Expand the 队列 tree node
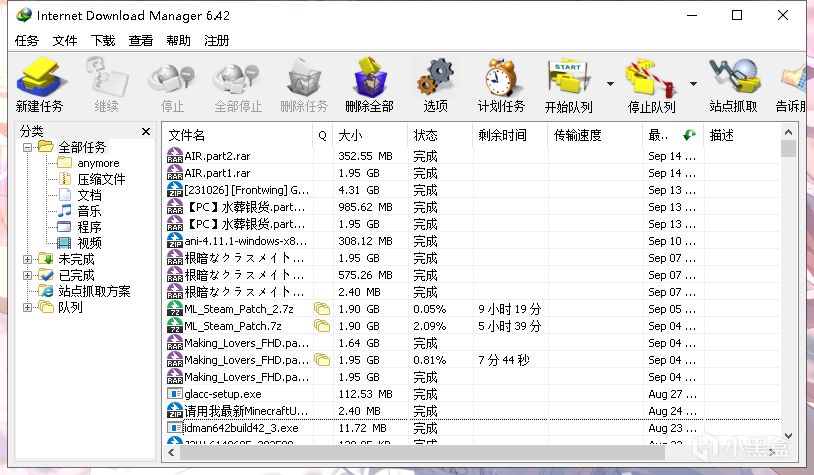 (27, 307)
